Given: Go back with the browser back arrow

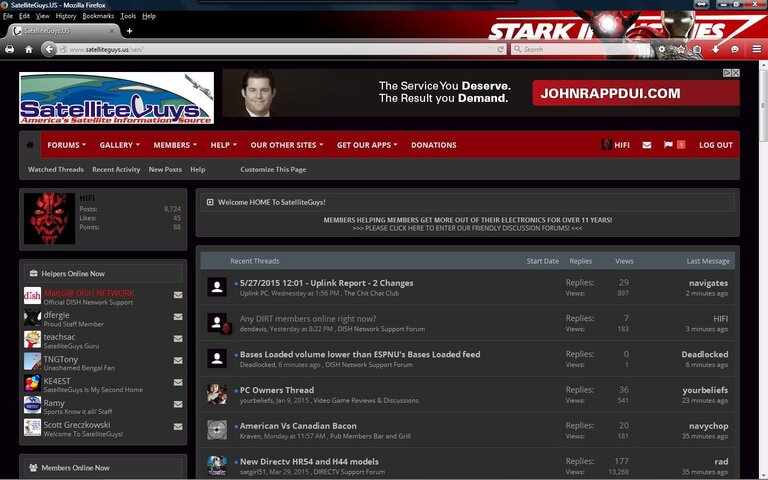Looking at the screenshot, I should click(48, 49).
